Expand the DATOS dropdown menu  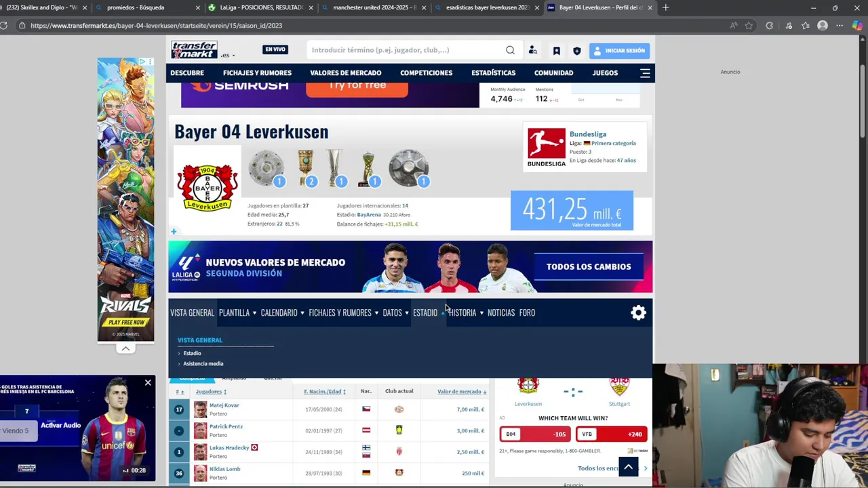pyautogui.click(x=395, y=312)
